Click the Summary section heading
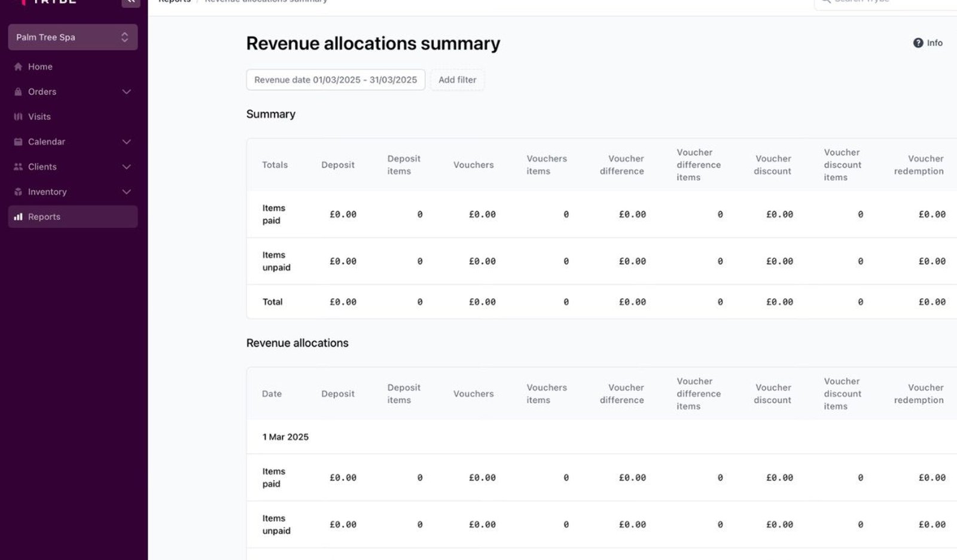957x560 pixels. (271, 114)
